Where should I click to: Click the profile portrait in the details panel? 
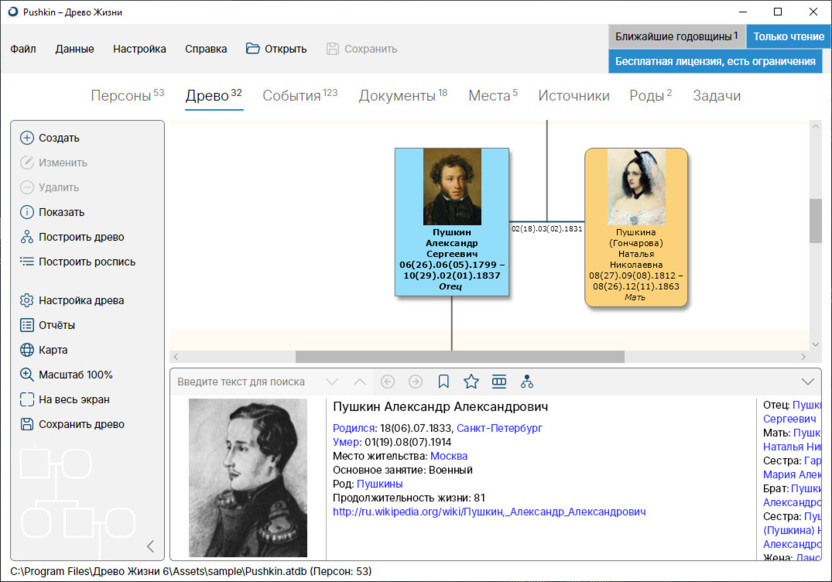[x=248, y=478]
